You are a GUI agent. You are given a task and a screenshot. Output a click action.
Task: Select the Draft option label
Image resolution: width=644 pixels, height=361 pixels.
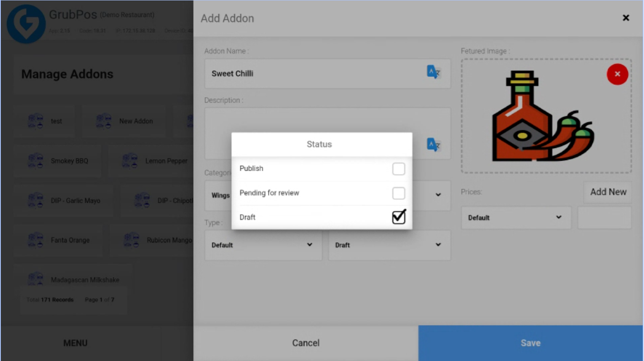coord(248,217)
